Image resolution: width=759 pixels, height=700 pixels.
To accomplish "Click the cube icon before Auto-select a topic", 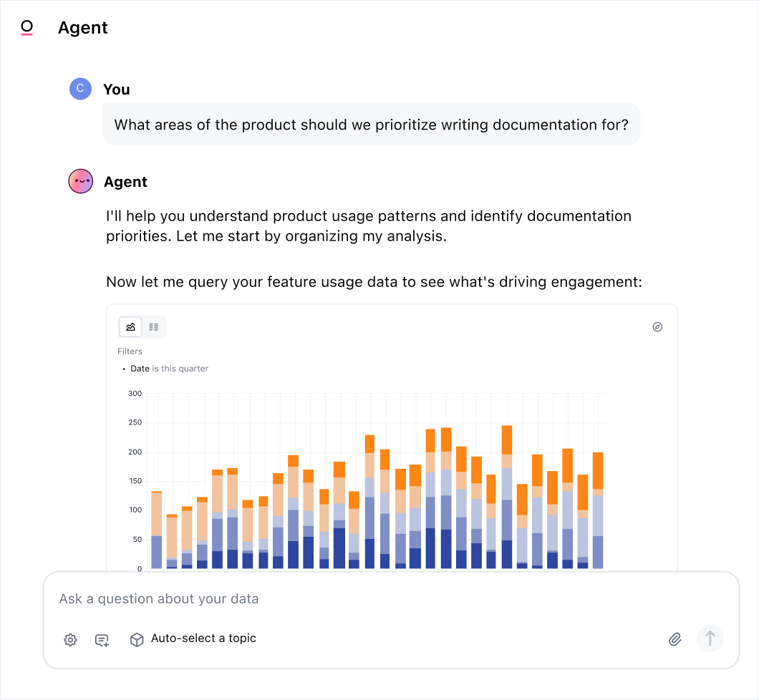I will tap(137, 639).
